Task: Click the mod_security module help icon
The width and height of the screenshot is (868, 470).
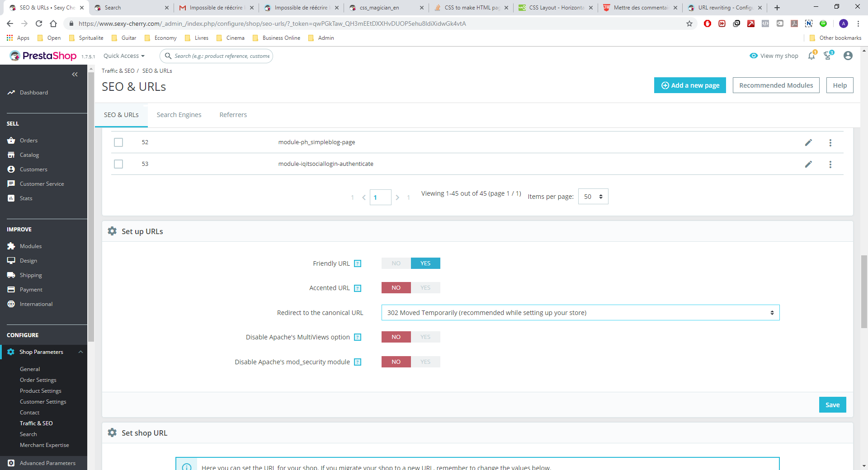Action: [358, 362]
